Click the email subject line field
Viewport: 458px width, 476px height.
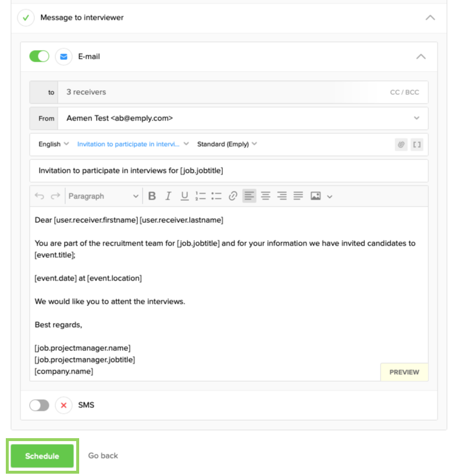tap(229, 170)
